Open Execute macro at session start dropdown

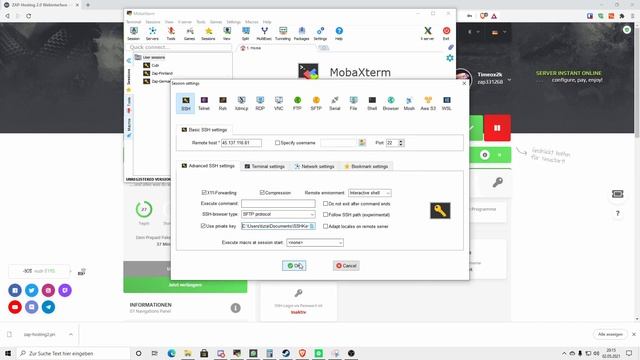315,242
